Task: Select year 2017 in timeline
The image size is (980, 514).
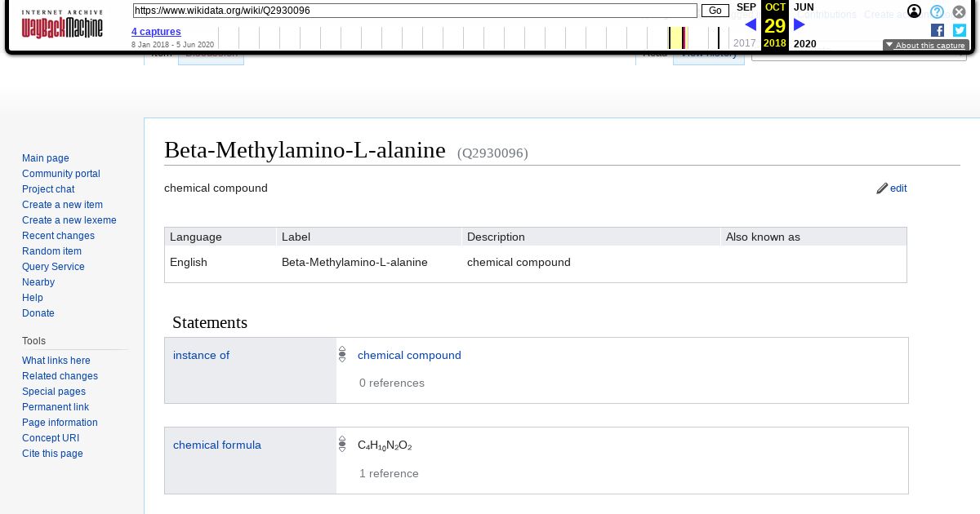Action: coord(745,44)
